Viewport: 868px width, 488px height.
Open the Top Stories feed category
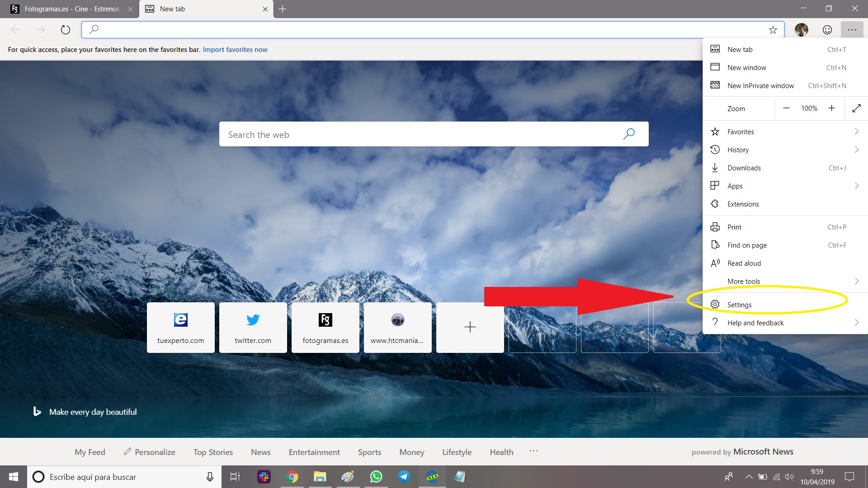(x=213, y=452)
